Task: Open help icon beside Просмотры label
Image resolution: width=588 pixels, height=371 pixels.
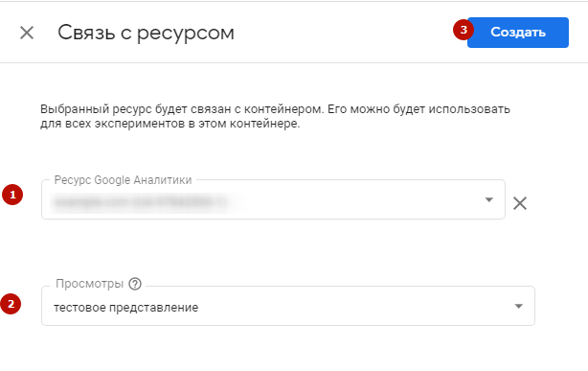Action: point(135,284)
